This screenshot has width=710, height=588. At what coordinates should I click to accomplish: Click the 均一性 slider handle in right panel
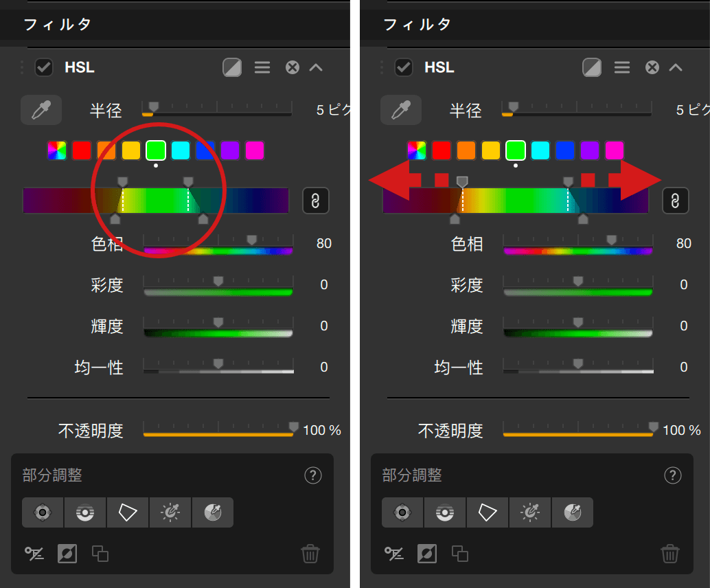(577, 364)
